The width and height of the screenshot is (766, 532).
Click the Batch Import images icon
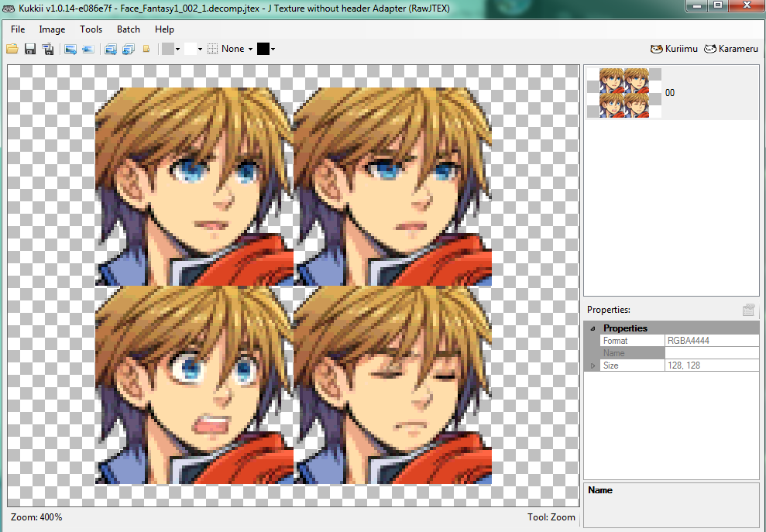click(129, 49)
